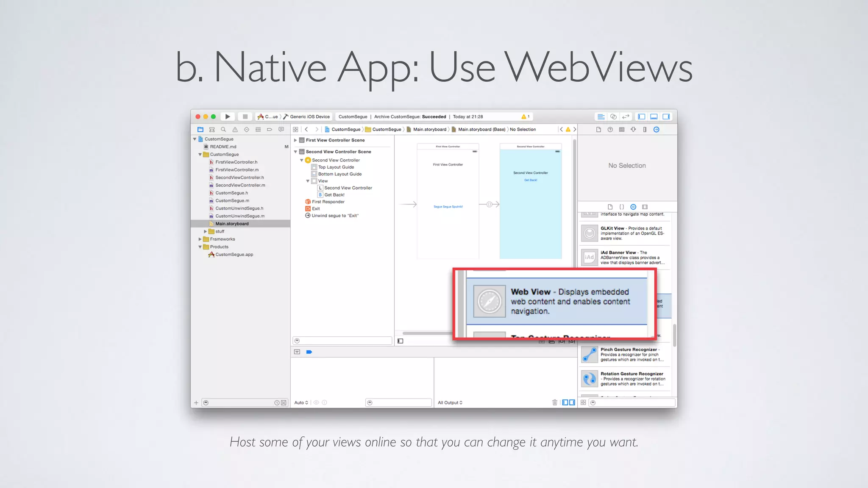Collapse Second View Controller Scene
Screen dimensions: 868x488
(x=295, y=152)
